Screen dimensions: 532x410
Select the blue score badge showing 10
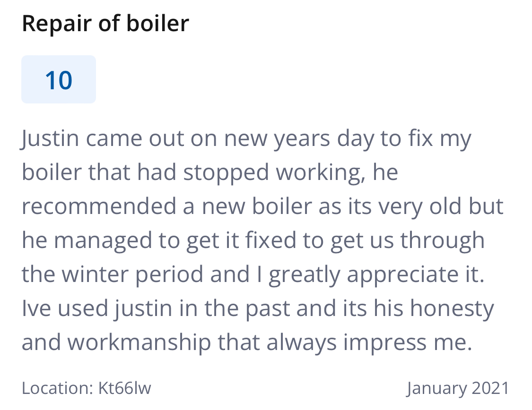coord(59,79)
